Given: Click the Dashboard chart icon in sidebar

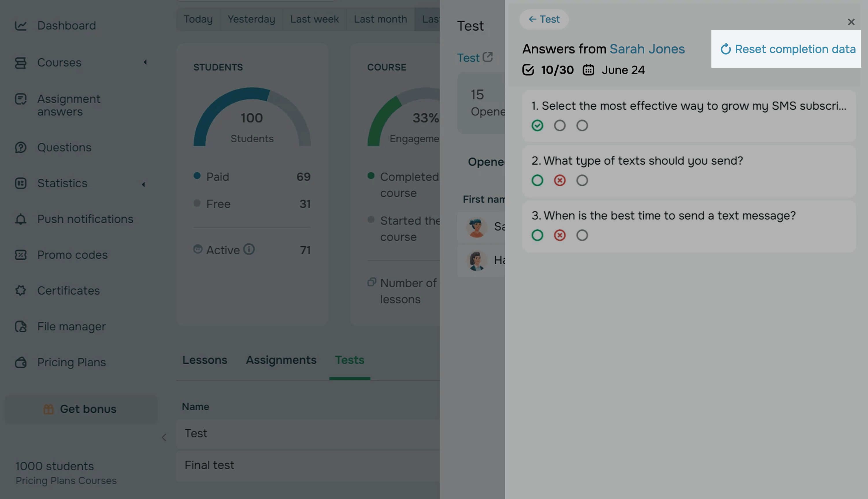Looking at the screenshot, I should [21, 26].
